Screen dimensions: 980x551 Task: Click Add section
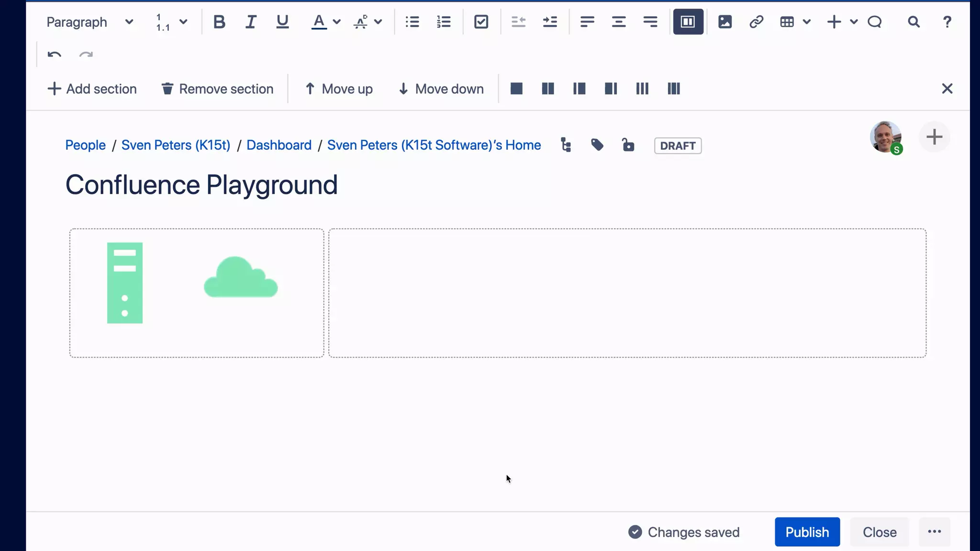pos(92,88)
